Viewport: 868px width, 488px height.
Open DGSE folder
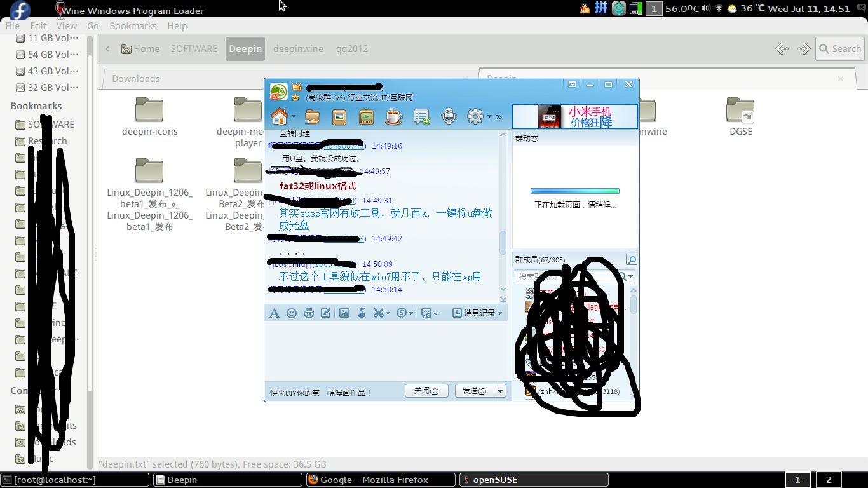click(741, 117)
